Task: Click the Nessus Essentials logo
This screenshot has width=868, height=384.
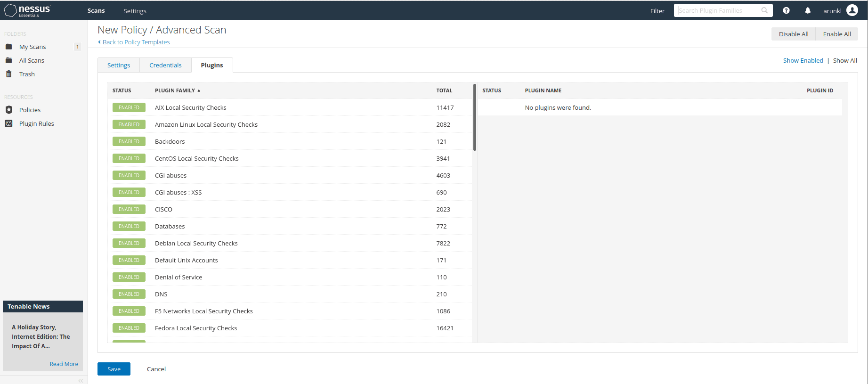Action: pyautogui.click(x=27, y=10)
